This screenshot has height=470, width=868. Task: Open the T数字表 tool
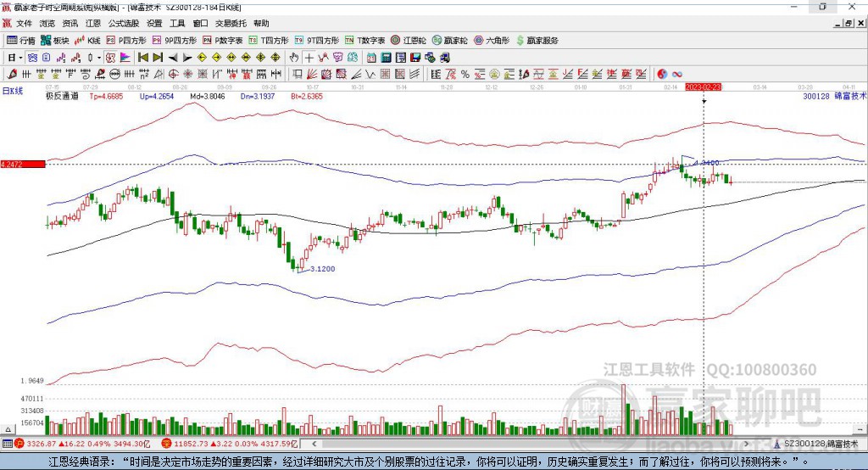click(364, 41)
